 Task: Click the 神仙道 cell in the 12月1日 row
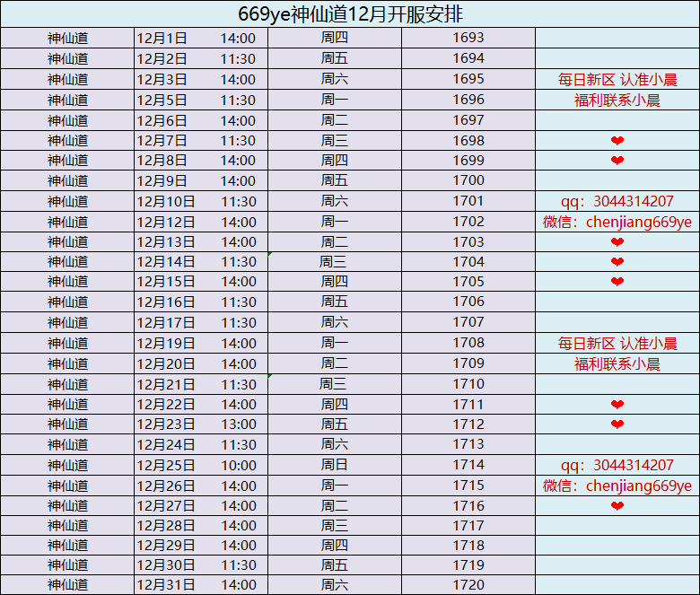[67, 38]
